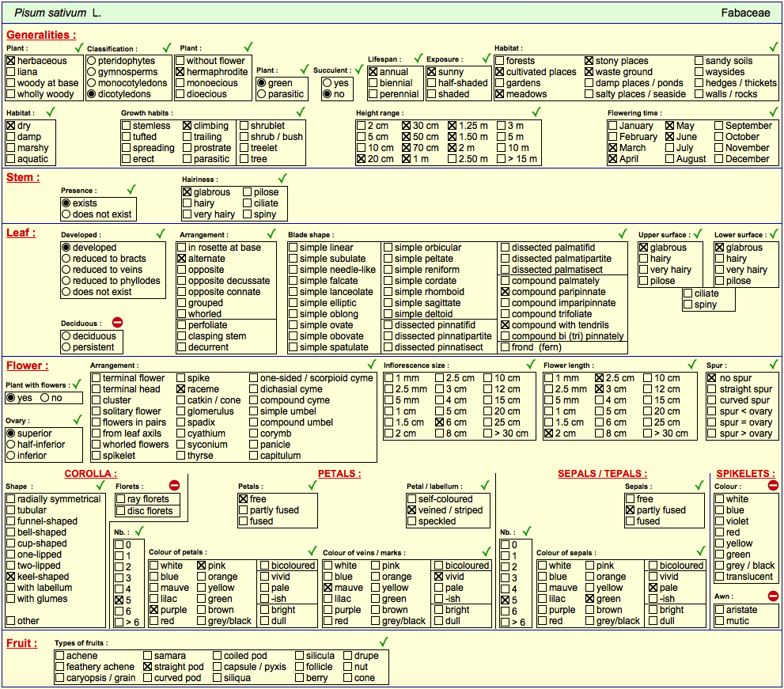This screenshot has width=784, height=689.
Task: Untick the purple petal colour
Action: tap(154, 609)
